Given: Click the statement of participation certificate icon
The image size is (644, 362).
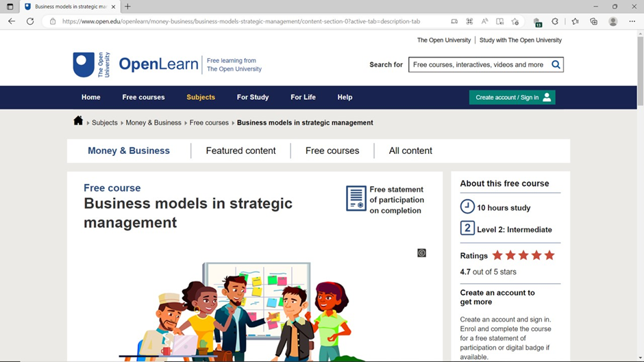Looking at the screenshot, I should 356,198.
